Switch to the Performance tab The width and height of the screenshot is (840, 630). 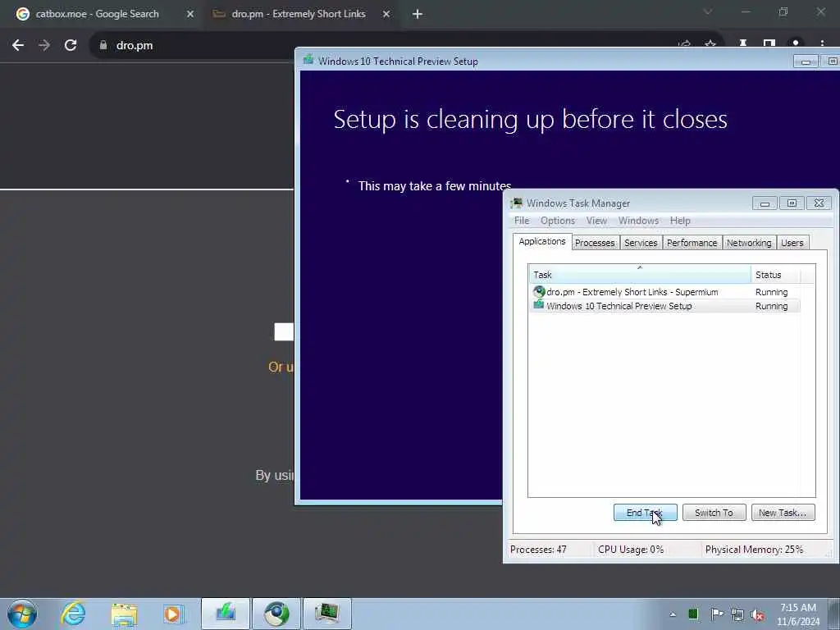point(692,243)
